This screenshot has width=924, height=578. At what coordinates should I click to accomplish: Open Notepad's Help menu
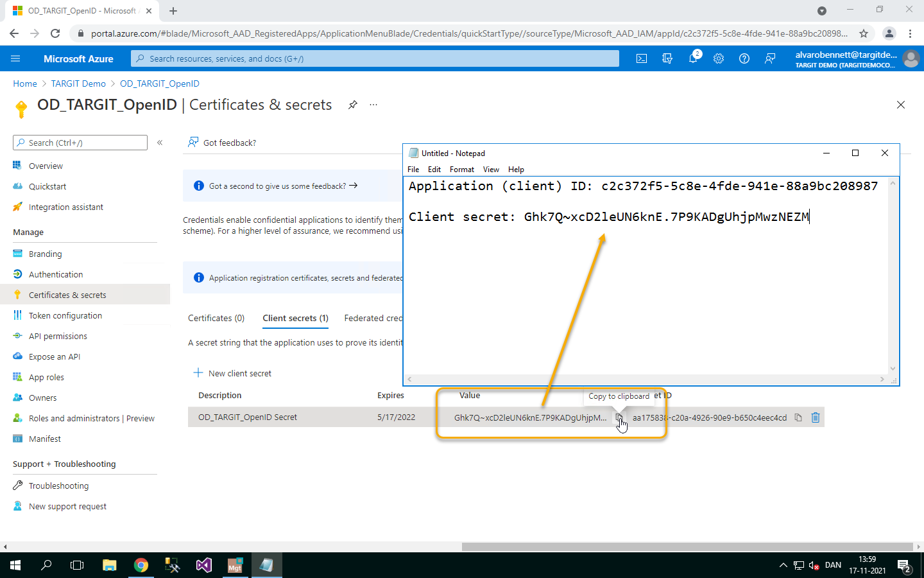pyautogui.click(x=516, y=170)
